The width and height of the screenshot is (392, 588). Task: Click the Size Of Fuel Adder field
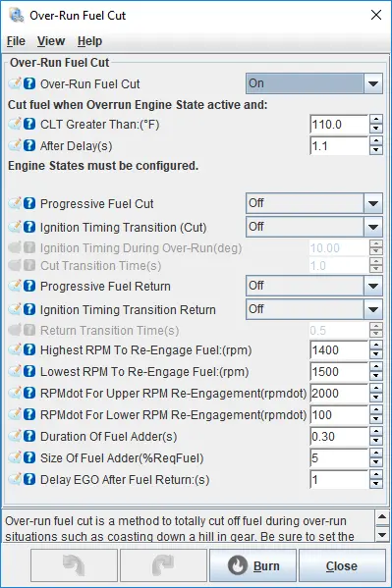click(x=339, y=457)
